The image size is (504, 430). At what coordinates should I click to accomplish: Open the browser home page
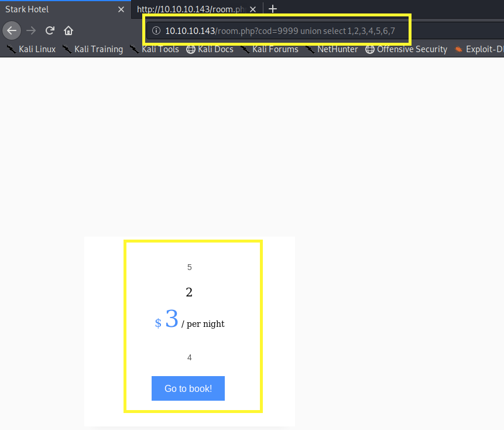click(68, 30)
